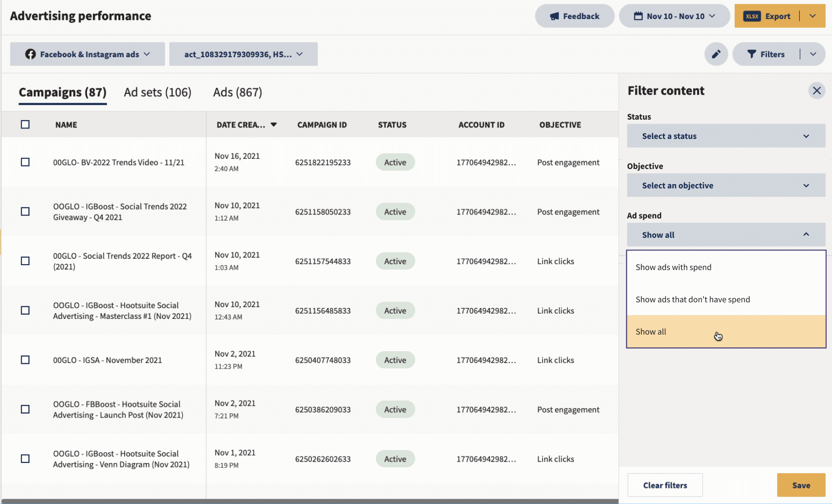Check the 00GLO- BV-2022 Trends Video campaign
The image size is (832, 504).
(x=25, y=162)
